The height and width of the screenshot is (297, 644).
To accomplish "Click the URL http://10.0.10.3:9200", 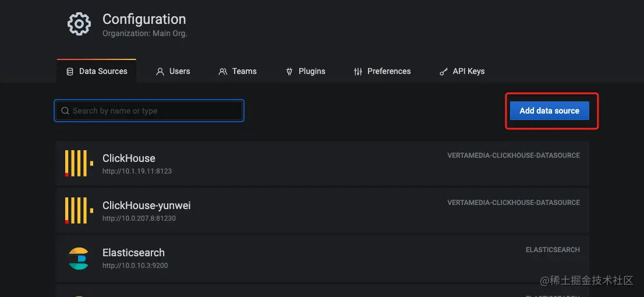I will tap(135, 266).
